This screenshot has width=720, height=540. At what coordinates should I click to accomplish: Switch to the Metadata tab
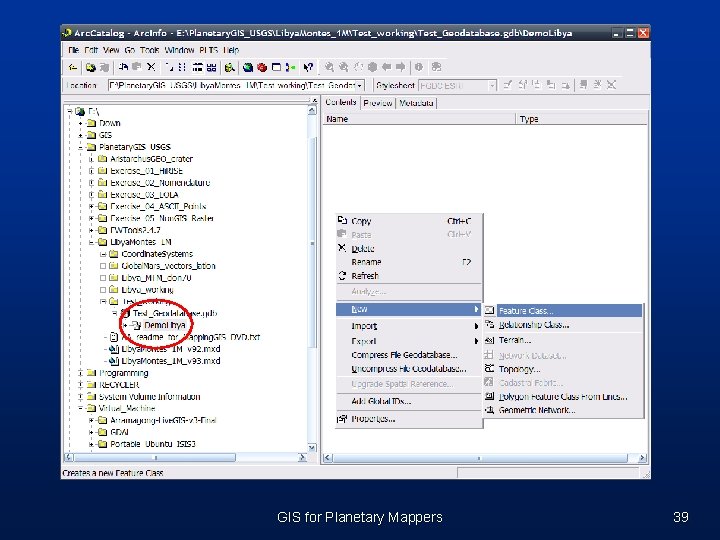(x=416, y=103)
